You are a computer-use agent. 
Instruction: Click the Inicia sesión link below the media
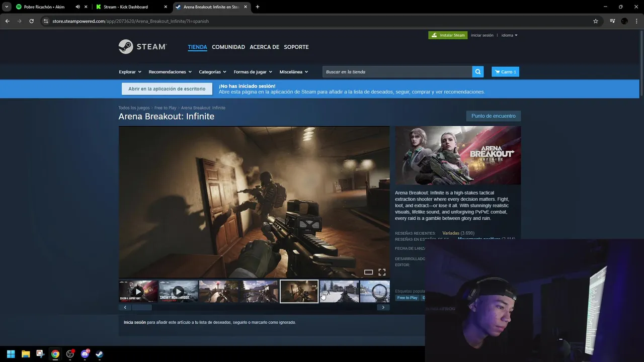point(135,322)
